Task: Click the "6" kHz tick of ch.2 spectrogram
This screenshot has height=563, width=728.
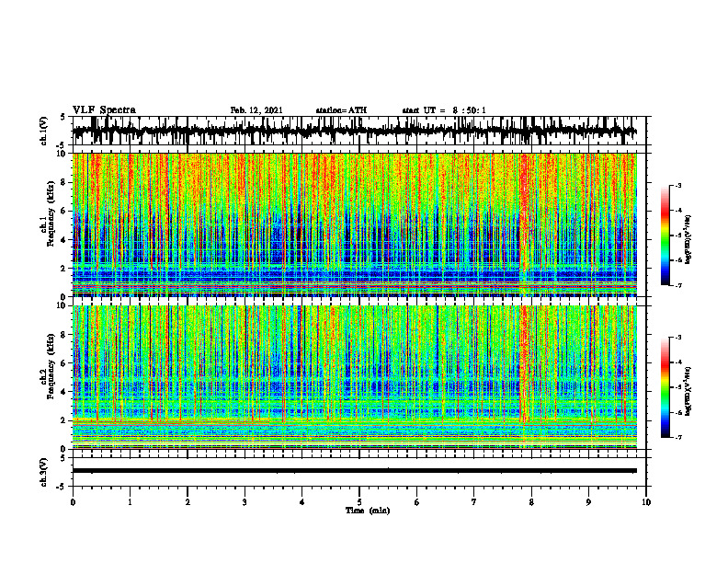Action: tap(64, 362)
